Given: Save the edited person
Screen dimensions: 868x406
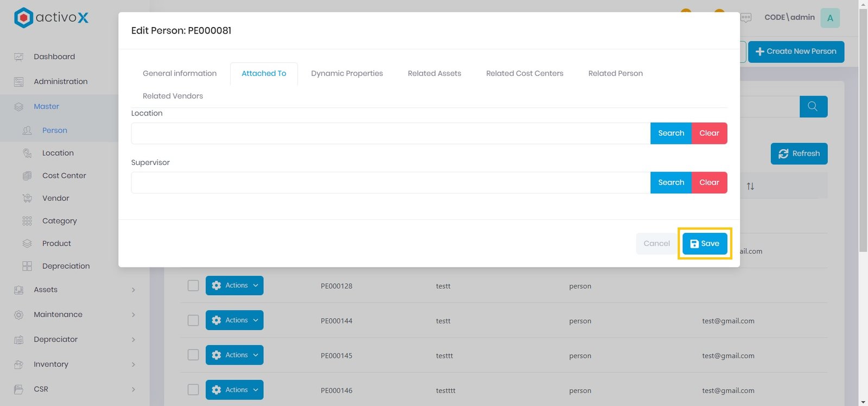Looking at the screenshot, I should pos(704,244).
